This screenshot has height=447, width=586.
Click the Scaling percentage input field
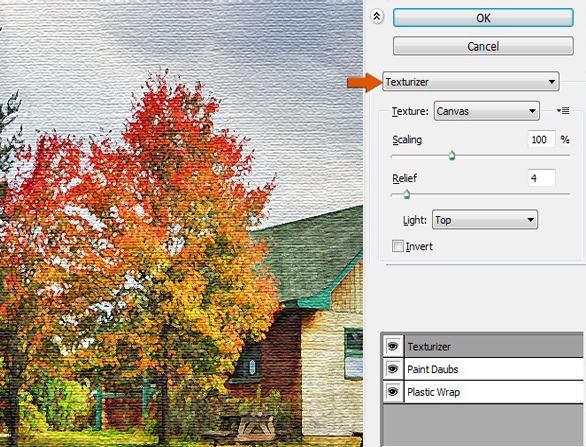542,139
